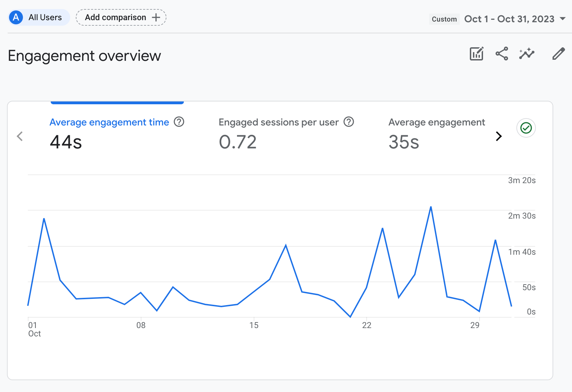This screenshot has height=392, width=572.
Task: Click the highest peak on the line chart
Action: pyautogui.click(x=431, y=207)
